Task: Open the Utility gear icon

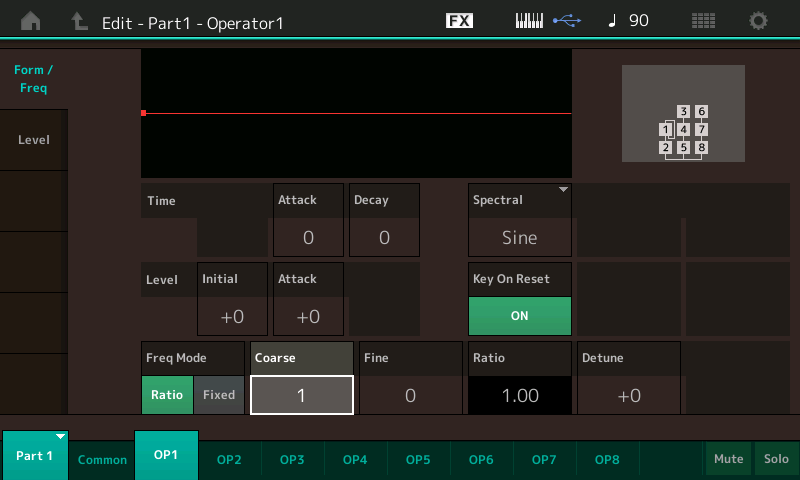Action: click(x=759, y=21)
